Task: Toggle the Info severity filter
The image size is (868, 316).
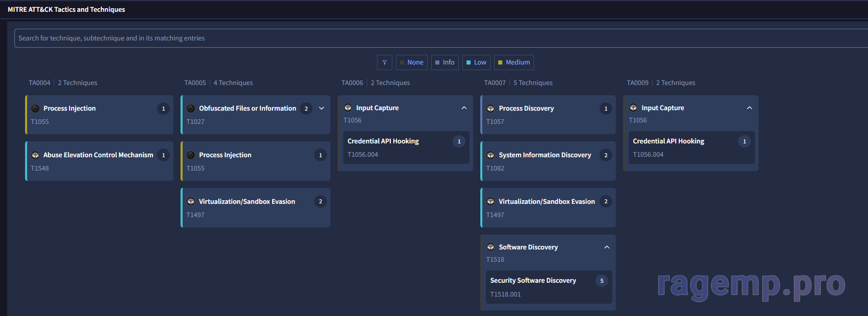Action: (x=445, y=62)
